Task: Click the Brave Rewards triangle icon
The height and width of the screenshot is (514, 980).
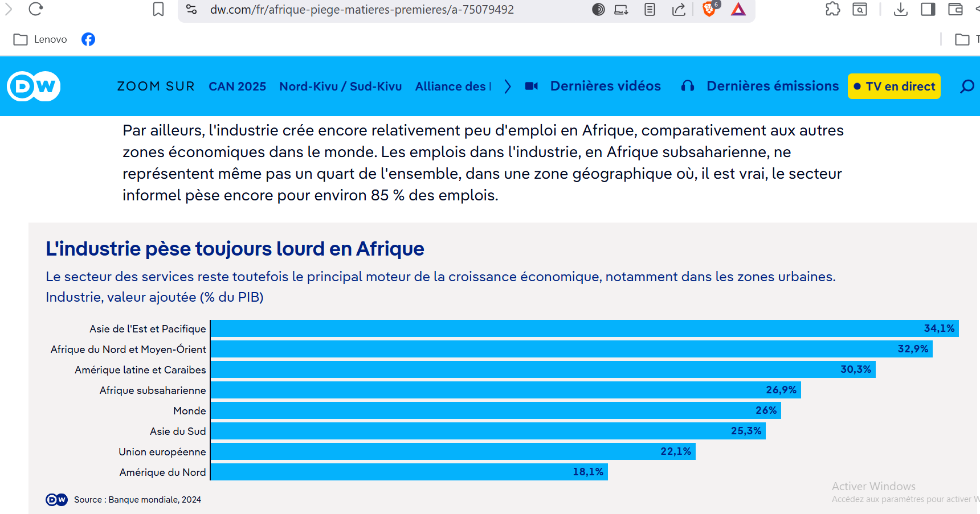Action: point(738,9)
